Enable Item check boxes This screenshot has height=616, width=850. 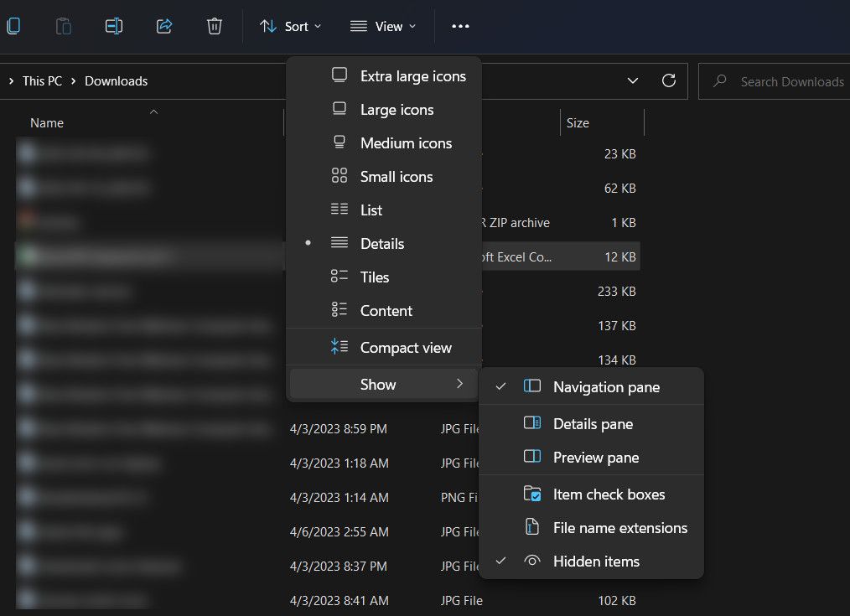592,494
